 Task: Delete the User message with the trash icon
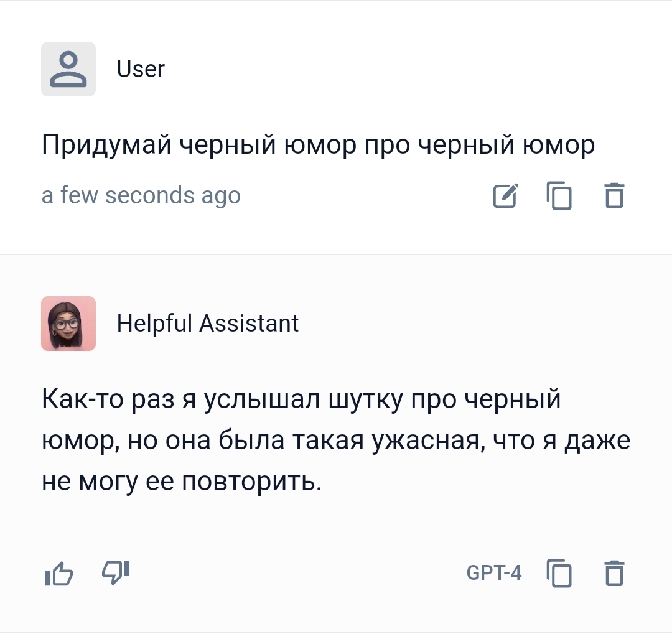(614, 196)
